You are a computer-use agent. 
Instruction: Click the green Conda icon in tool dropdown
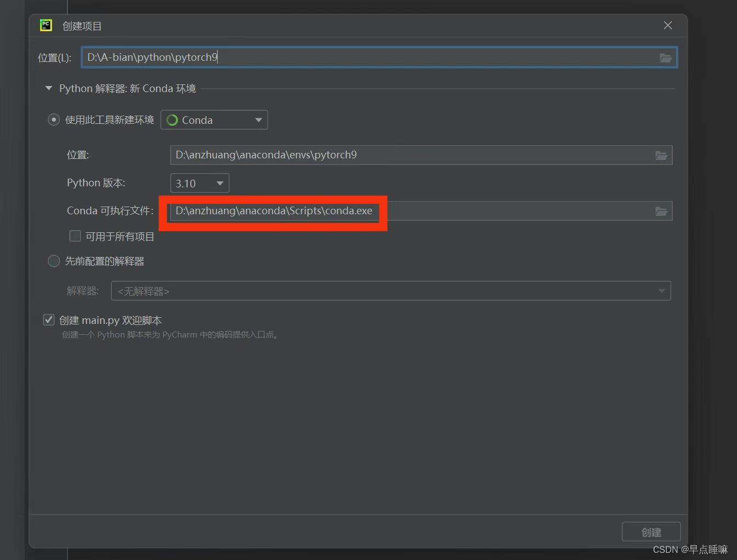(172, 120)
